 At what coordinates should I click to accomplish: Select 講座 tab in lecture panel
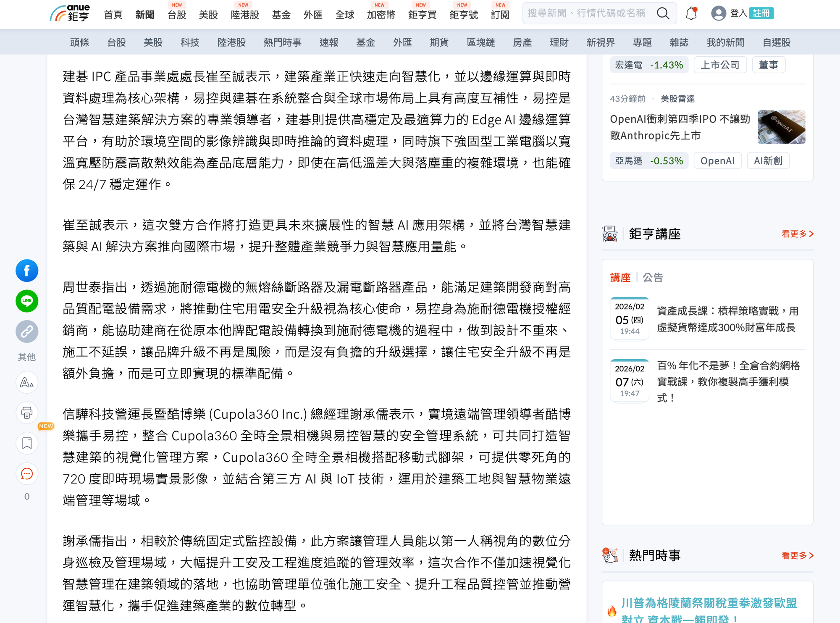pos(620,278)
